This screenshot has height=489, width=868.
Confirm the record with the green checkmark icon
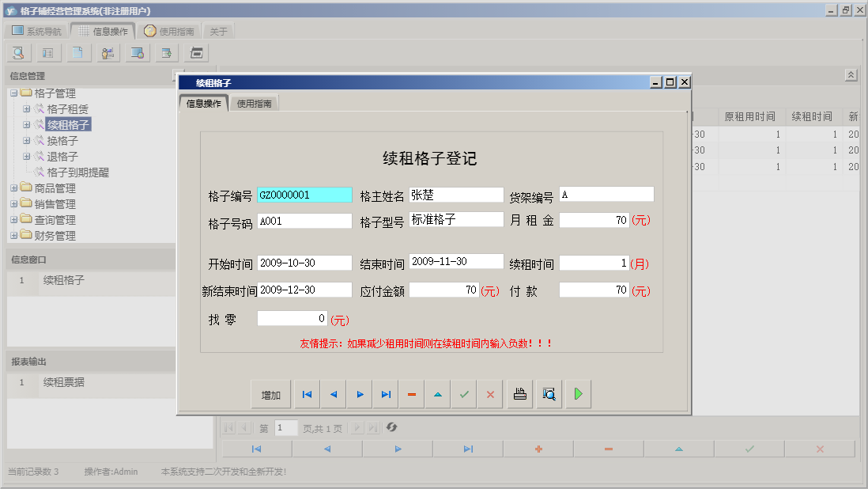(x=463, y=393)
